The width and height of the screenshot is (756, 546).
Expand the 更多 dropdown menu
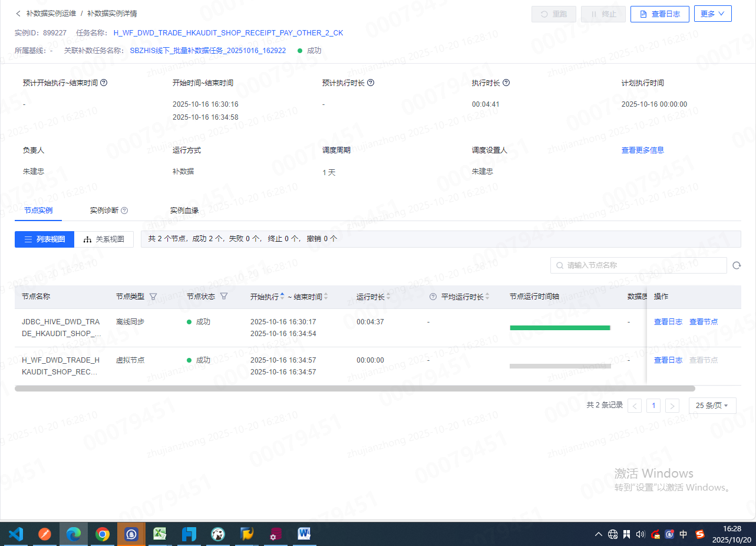tap(712, 14)
